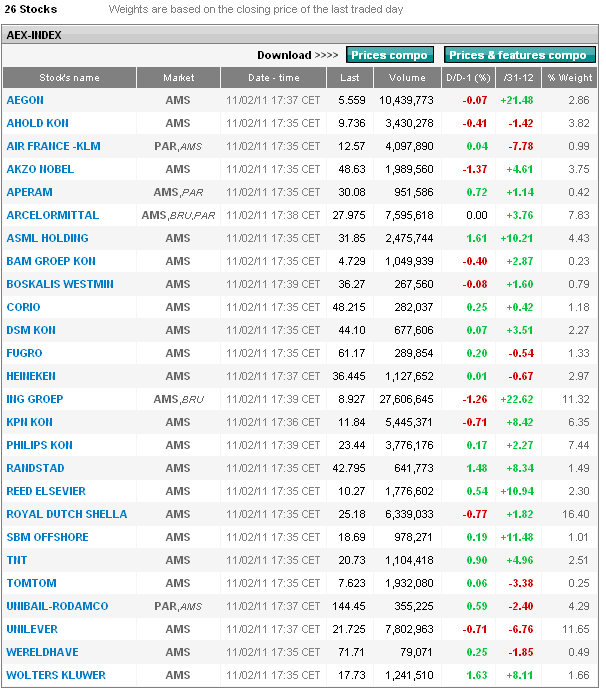Sort by the Date - time column header
Viewport: 606px width, 694px height.
[274, 78]
